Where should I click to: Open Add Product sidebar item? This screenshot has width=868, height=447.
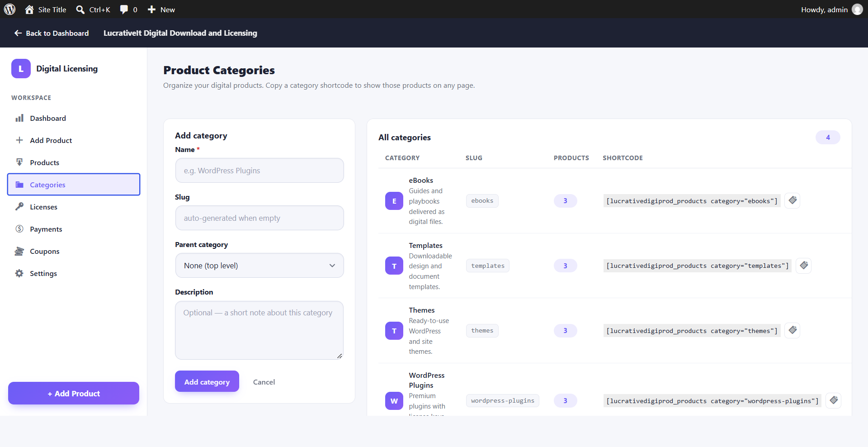pyautogui.click(x=74, y=140)
